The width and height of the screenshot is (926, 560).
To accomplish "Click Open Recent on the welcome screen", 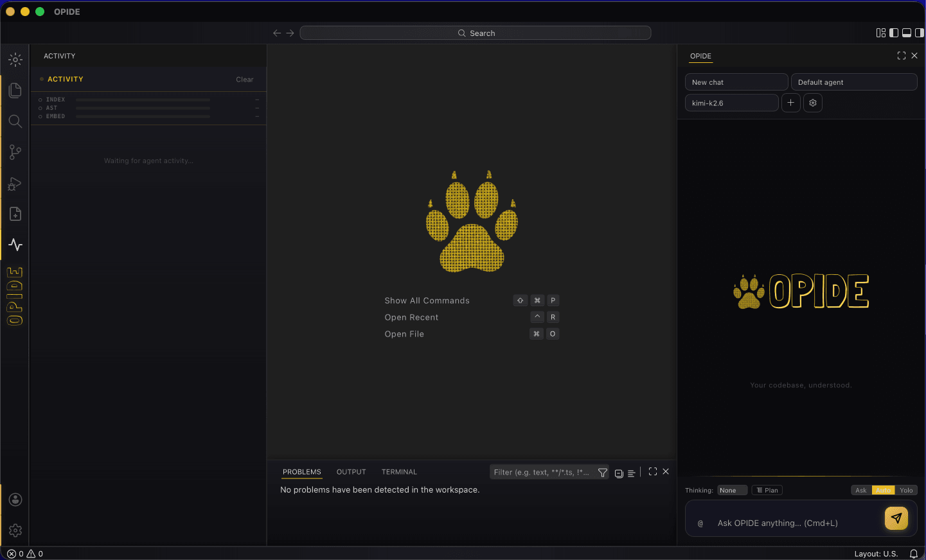I will [411, 317].
